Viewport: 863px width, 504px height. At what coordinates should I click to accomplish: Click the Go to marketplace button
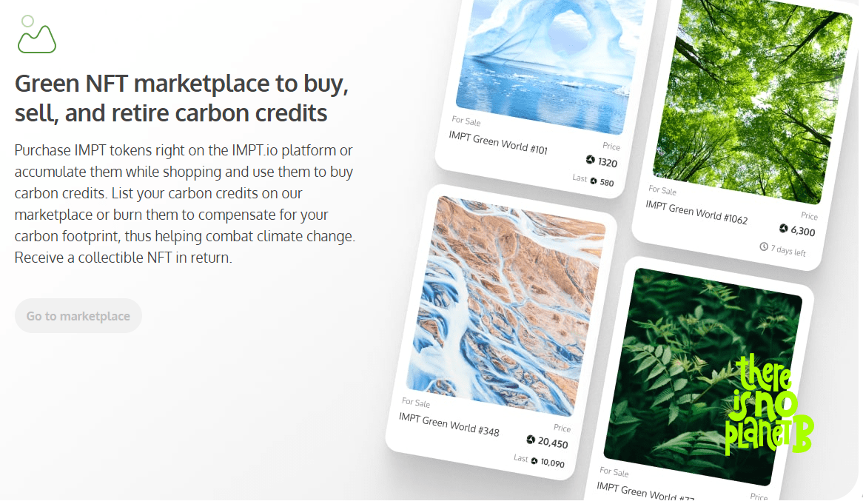[x=78, y=316]
